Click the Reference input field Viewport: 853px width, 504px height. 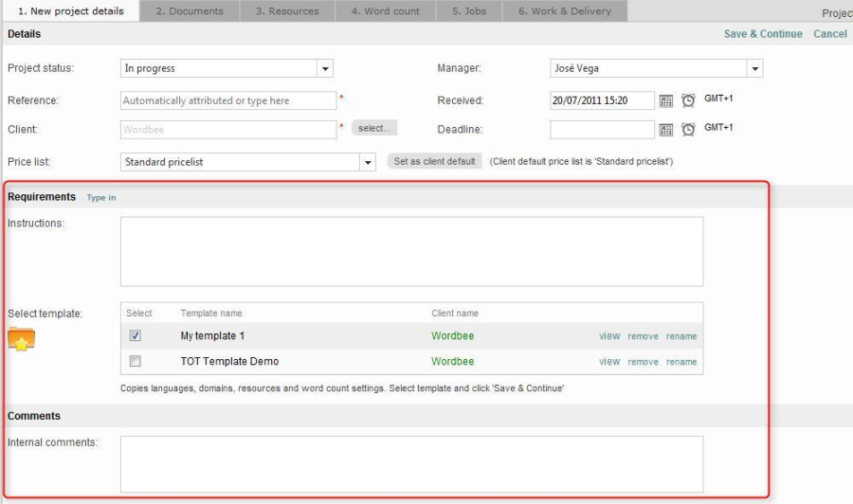pyautogui.click(x=228, y=100)
